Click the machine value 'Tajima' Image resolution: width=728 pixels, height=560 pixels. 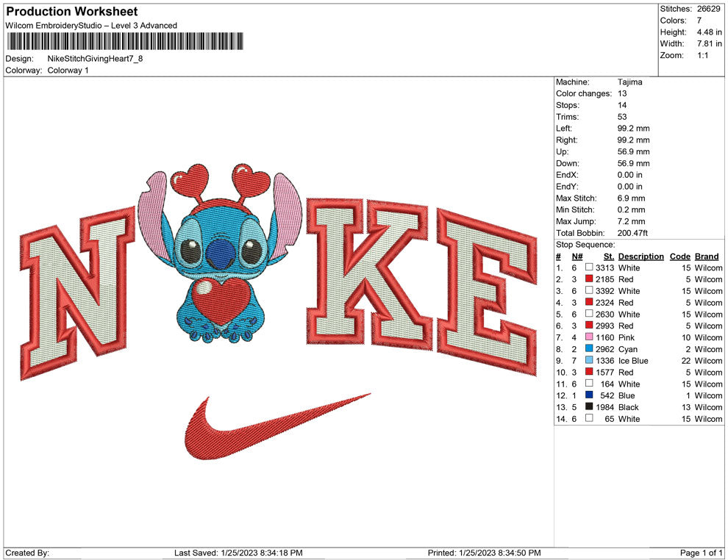[630, 82]
